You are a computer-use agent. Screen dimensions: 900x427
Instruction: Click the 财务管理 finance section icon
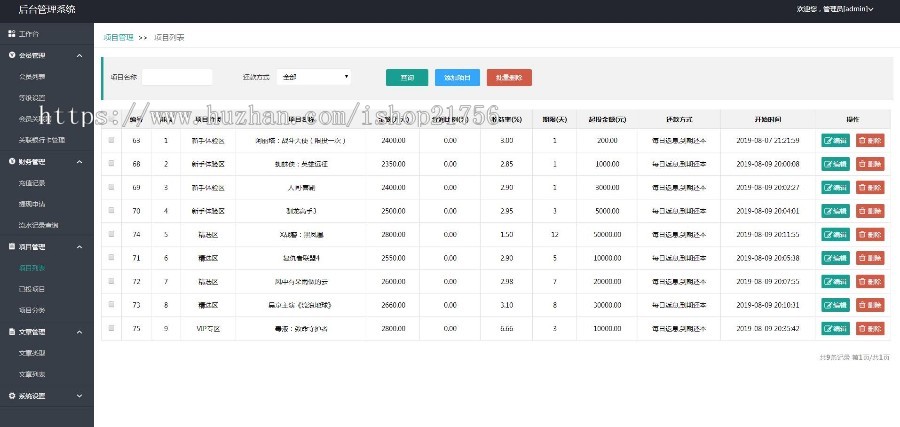tap(11, 162)
